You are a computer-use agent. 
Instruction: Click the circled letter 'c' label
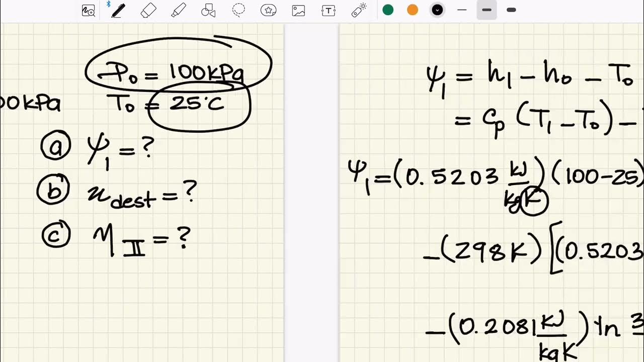56,235
